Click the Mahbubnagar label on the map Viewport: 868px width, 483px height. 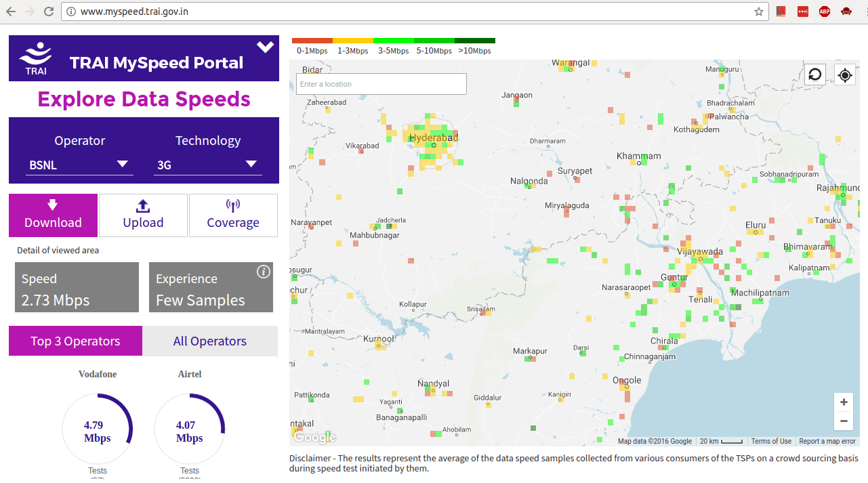(x=375, y=235)
